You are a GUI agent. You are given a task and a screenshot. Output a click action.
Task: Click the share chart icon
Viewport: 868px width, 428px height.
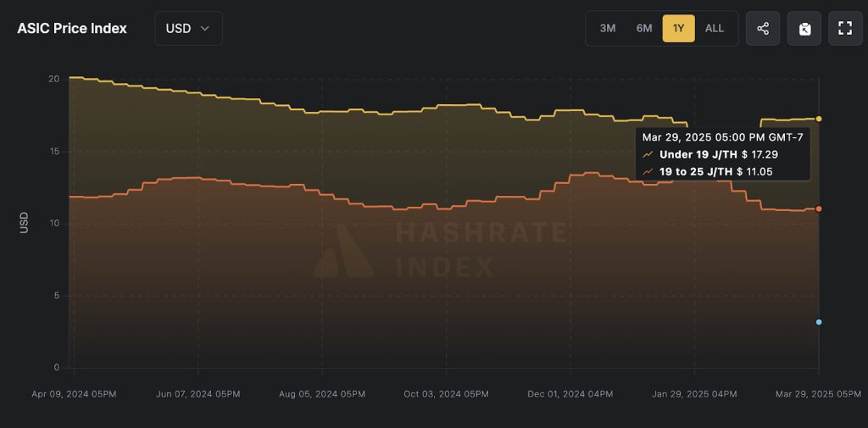763,28
